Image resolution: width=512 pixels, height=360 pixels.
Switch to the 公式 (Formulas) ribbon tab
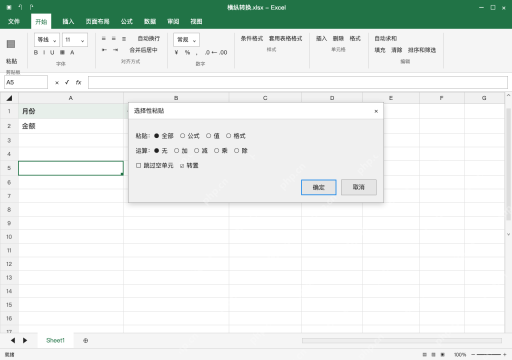127,21
